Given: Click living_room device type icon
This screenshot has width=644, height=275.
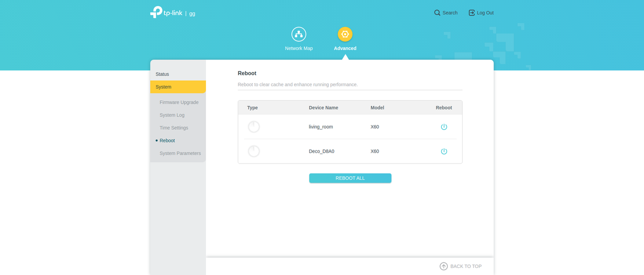Looking at the screenshot, I should (254, 127).
